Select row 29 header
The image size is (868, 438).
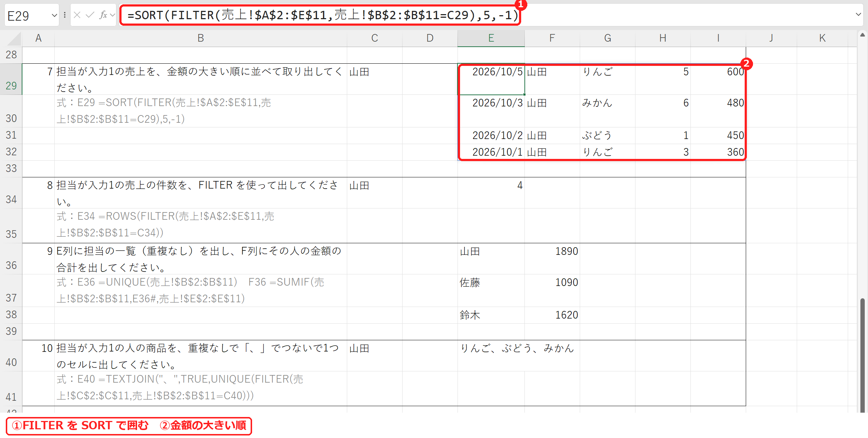(11, 79)
